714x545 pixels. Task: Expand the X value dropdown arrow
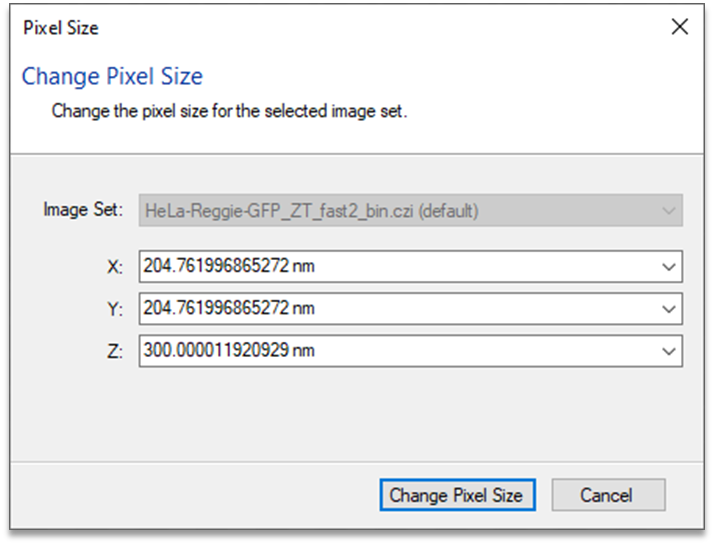point(668,267)
